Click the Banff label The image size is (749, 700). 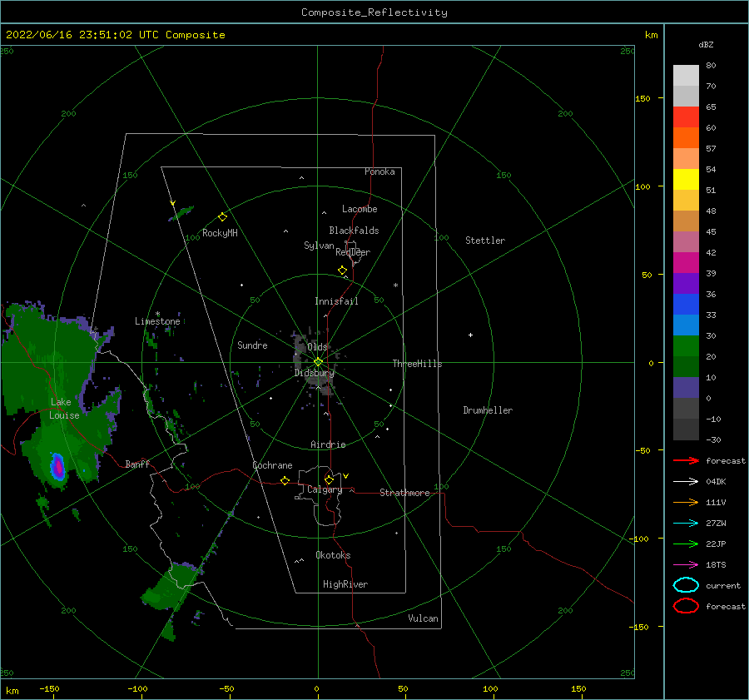click(x=137, y=464)
